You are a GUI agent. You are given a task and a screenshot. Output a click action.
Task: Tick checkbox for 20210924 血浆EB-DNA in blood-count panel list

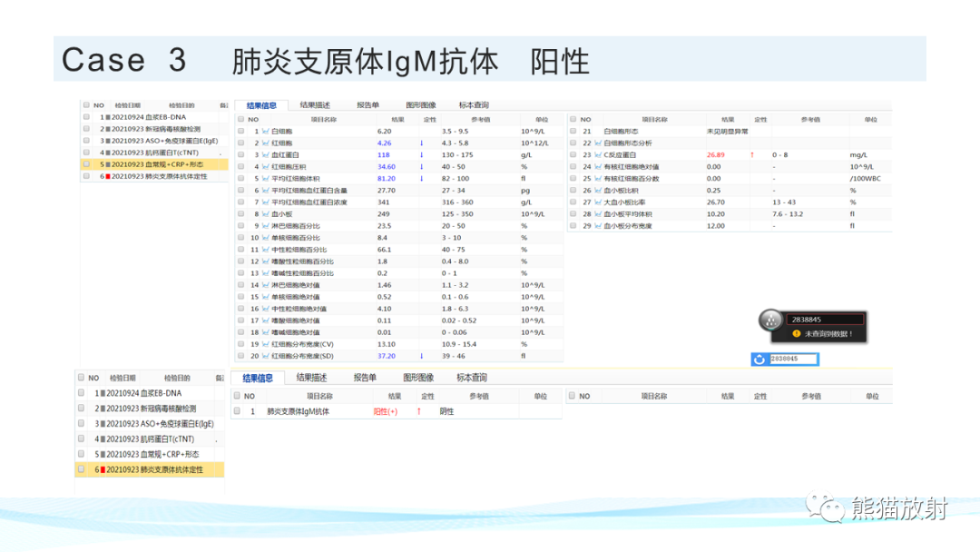tap(86, 117)
